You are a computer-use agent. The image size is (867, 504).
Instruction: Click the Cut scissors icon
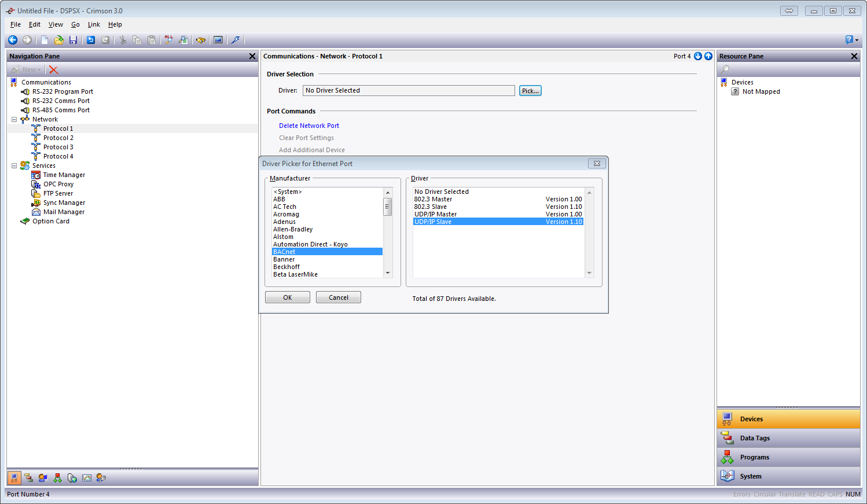(x=123, y=40)
